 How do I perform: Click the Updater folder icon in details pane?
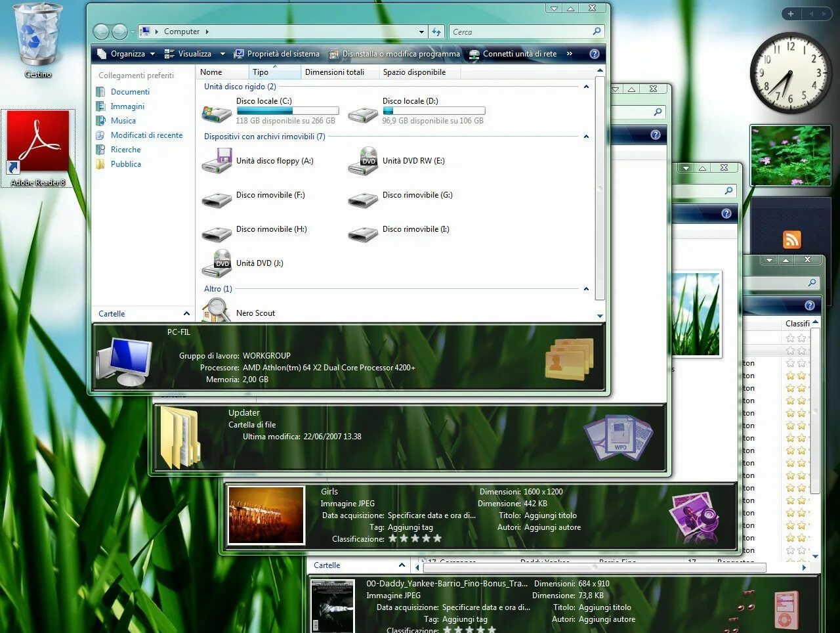(180, 437)
